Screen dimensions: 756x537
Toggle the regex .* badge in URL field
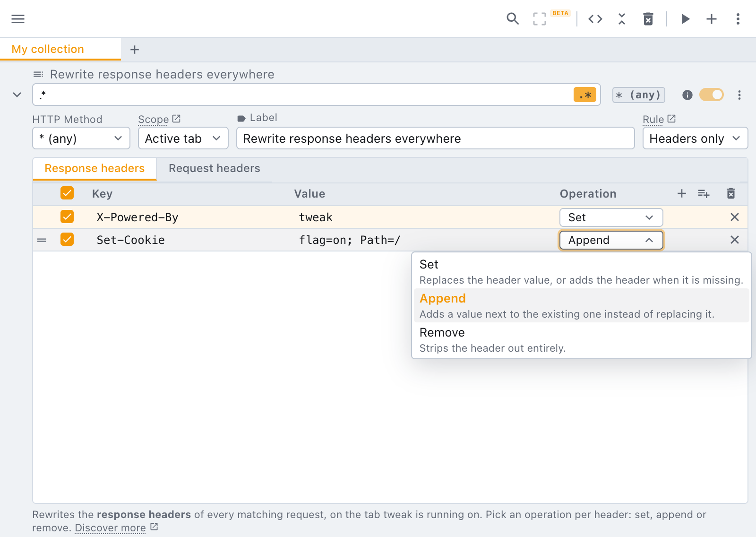tap(585, 95)
